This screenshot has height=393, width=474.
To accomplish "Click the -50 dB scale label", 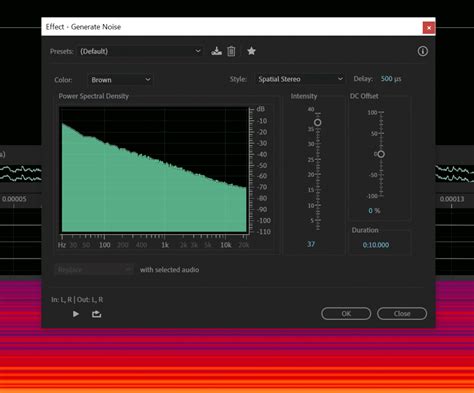I will point(262,165).
